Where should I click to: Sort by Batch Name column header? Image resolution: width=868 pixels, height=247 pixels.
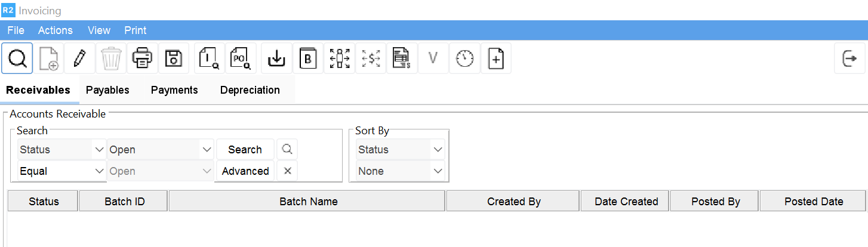pyautogui.click(x=308, y=202)
